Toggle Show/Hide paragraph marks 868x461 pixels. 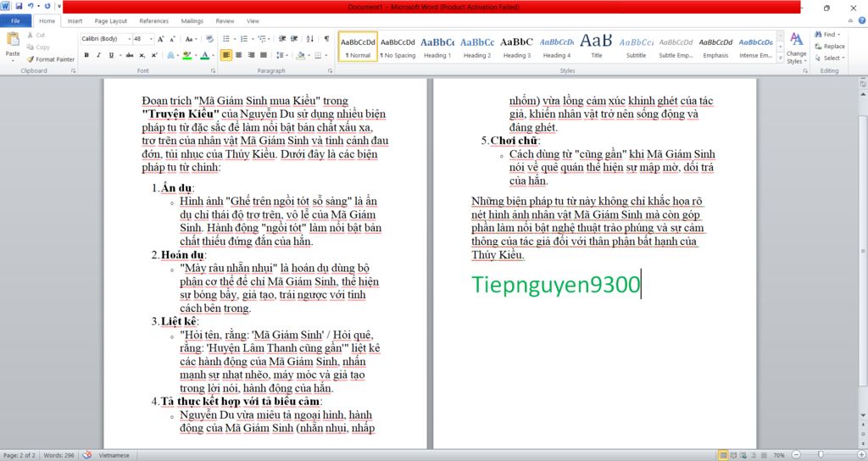coord(326,39)
